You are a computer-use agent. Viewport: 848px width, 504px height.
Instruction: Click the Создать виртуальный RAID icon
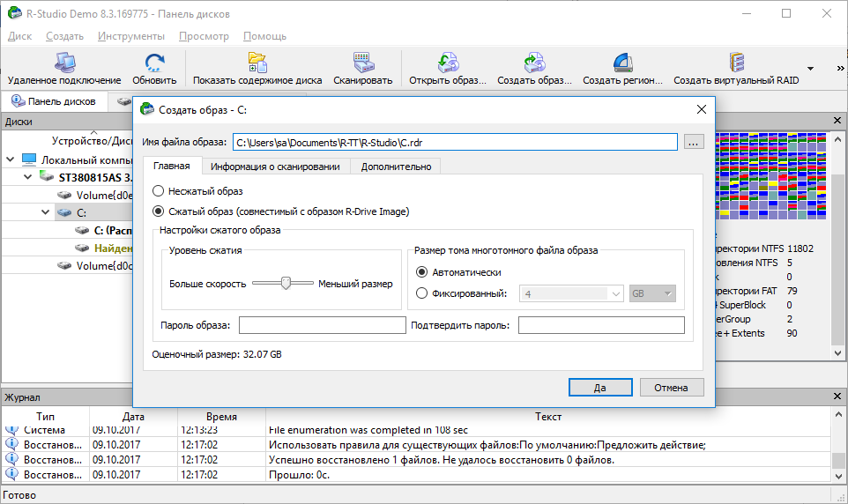click(x=737, y=63)
